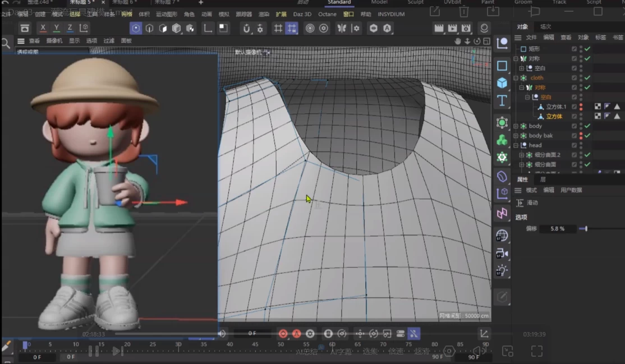Screen dimensions: 625x364
Task: Expand the body object in tree
Action: 516,126
